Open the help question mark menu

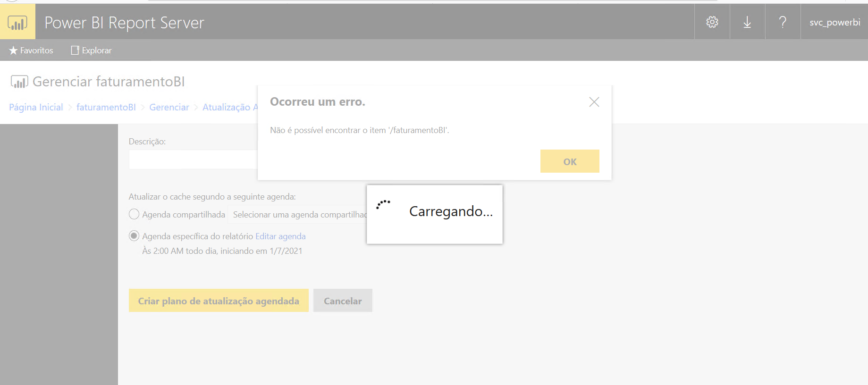click(x=783, y=22)
